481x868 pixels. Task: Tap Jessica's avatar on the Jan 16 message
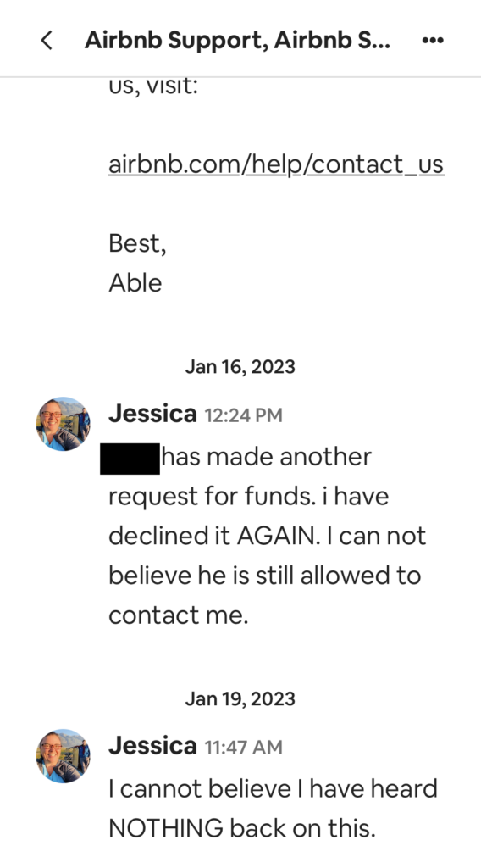click(x=63, y=424)
